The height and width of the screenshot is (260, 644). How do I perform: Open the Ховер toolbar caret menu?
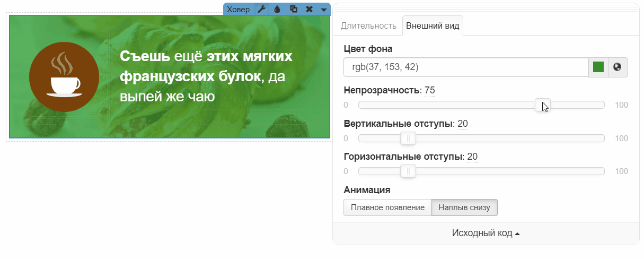[x=323, y=10]
